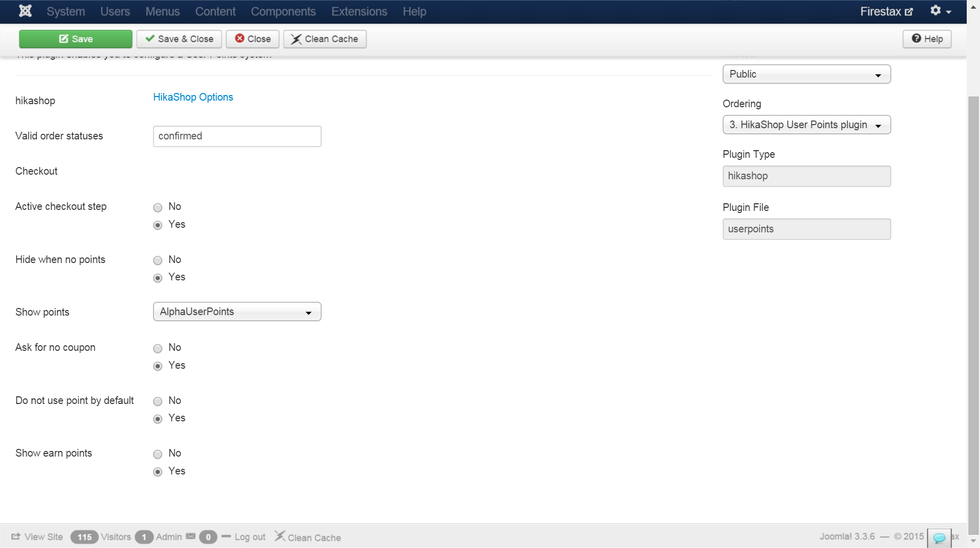Open the Public access dropdown
The width and height of the screenshot is (980, 548).
[806, 74]
